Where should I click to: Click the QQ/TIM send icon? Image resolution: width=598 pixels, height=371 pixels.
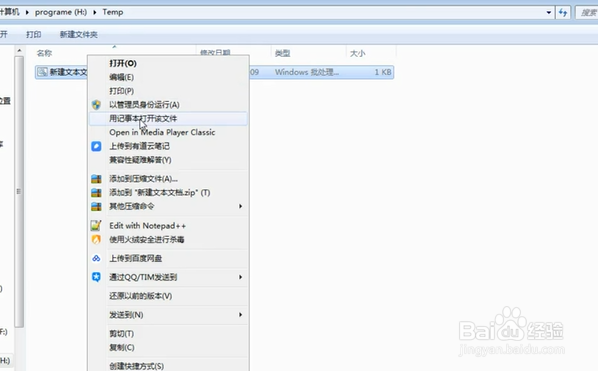pyautogui.click(x=96, y=277)
